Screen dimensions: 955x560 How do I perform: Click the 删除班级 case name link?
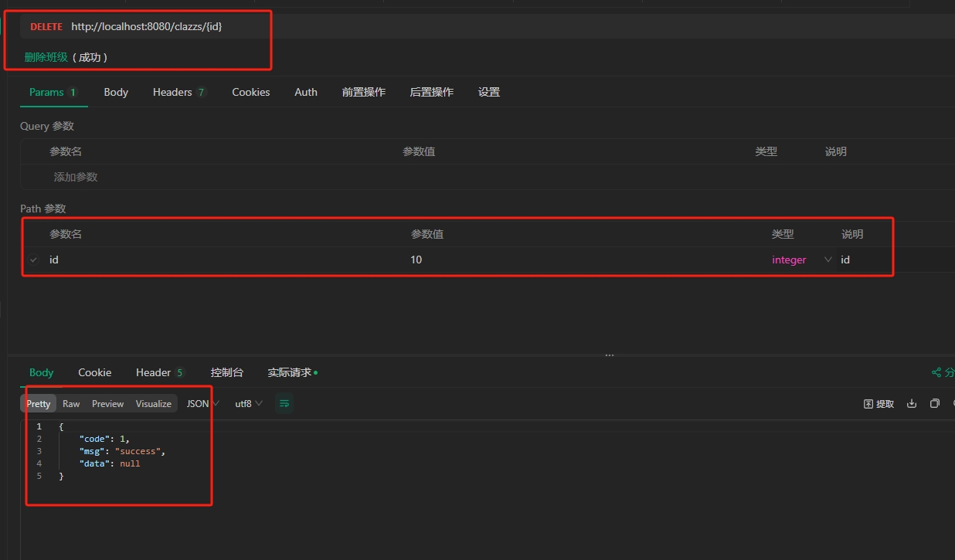pos(46,57)
